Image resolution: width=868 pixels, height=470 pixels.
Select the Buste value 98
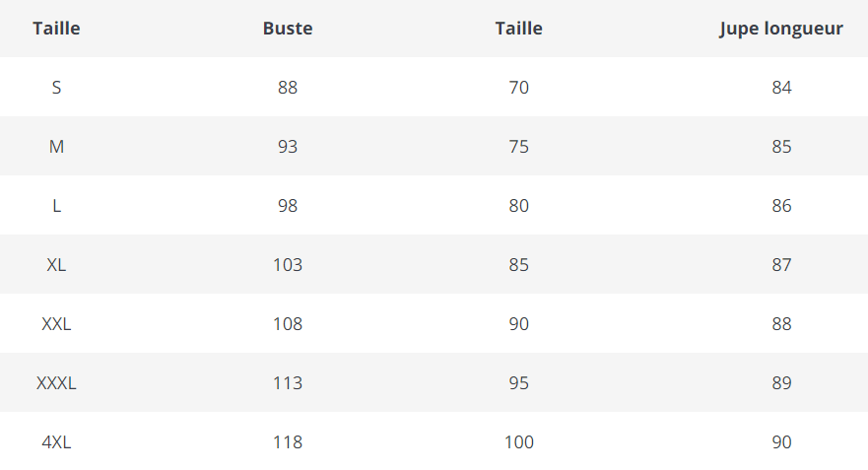288,206
